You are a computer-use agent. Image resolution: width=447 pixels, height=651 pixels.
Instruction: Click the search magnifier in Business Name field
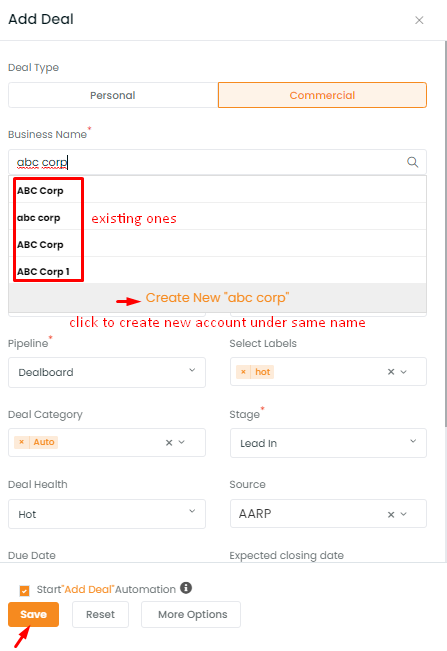coord(412,162)
